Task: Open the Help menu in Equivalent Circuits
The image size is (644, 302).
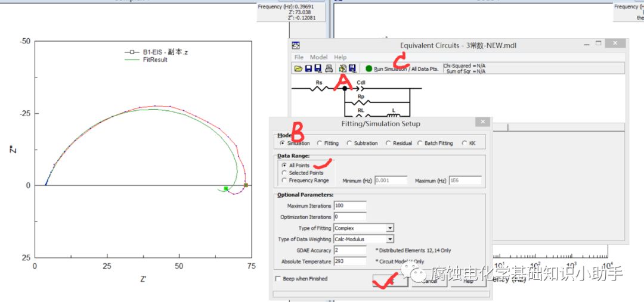Action: pos(340,57)
